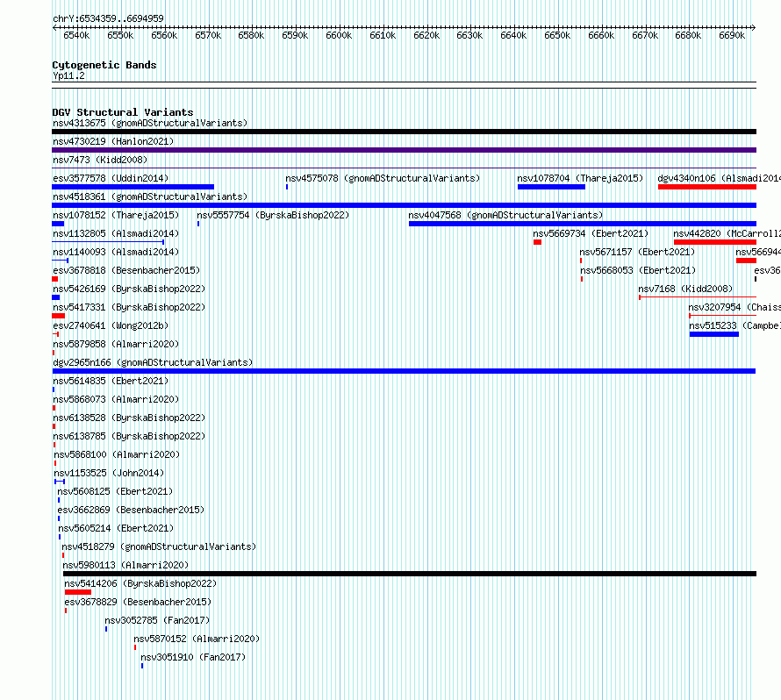This screenshot has width=781, height=700.
Task: Open nsv5557754 (ByrskaBishop2022) label
Action: click(x=273, y=215)
